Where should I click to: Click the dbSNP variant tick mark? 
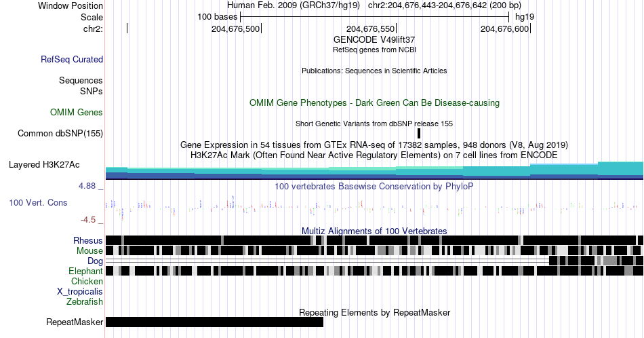click(x=419, y=133)
